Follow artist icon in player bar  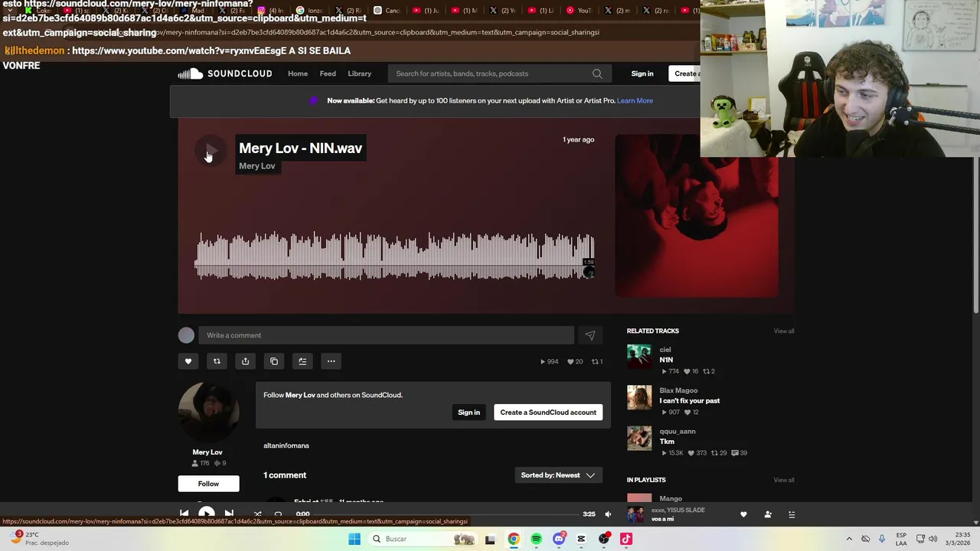click(768, 514)
